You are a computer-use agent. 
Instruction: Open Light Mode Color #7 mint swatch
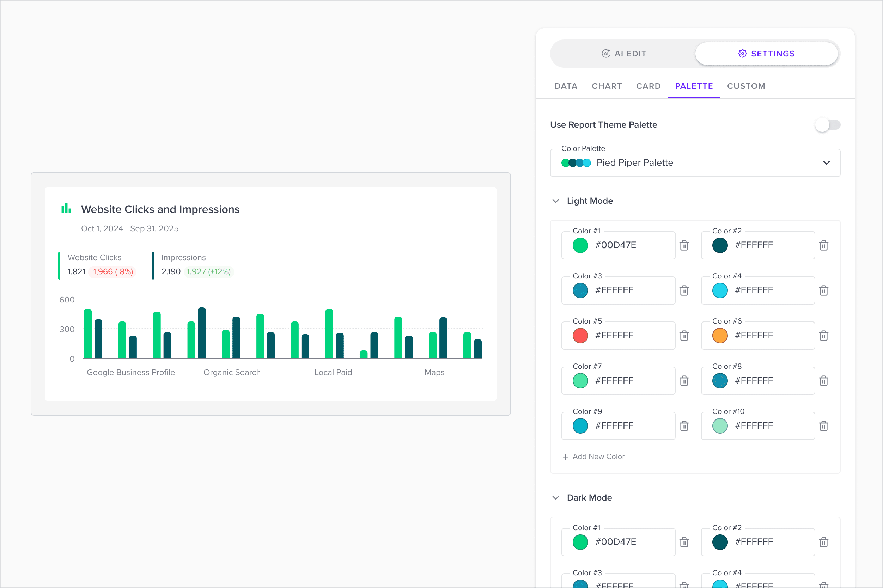[x=580, y=381]
